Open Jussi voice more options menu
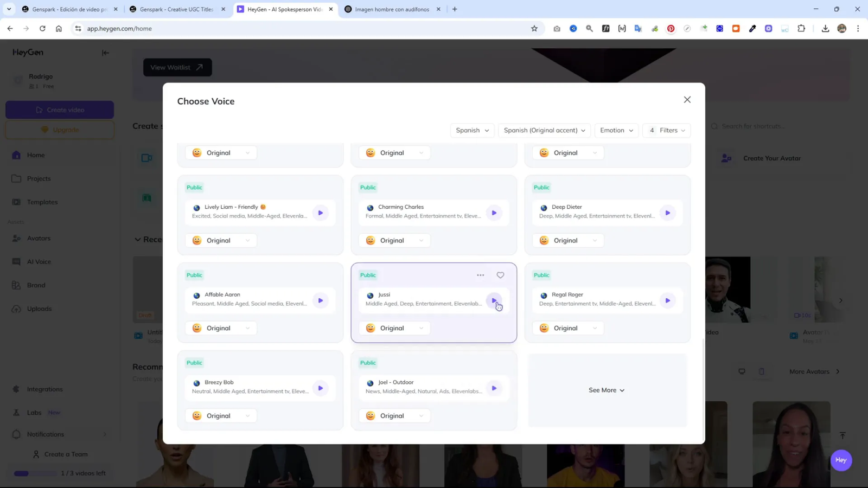This screenshot has height=488, width=868. point(480,275)
